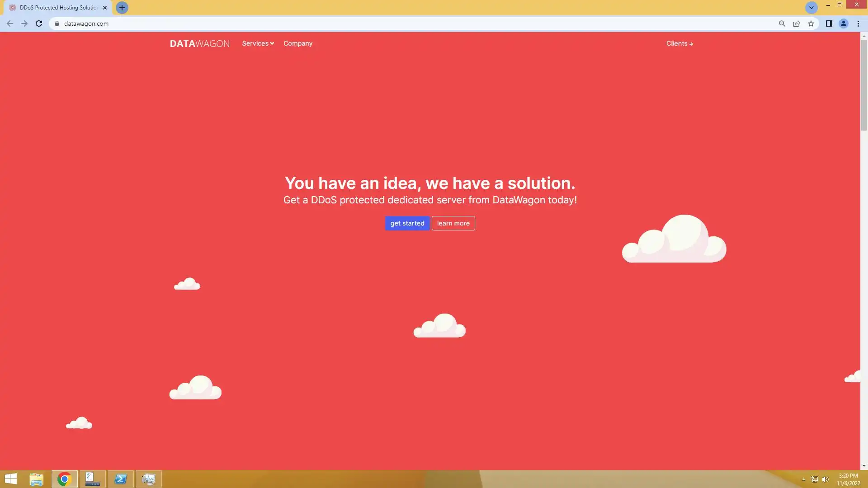
Task: Select the DDoS Protected Hosting tab
Action: tap(58, 8)
